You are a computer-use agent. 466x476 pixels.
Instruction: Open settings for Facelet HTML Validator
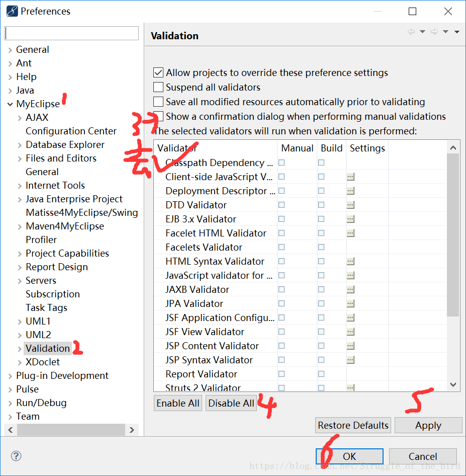(350, 233)
